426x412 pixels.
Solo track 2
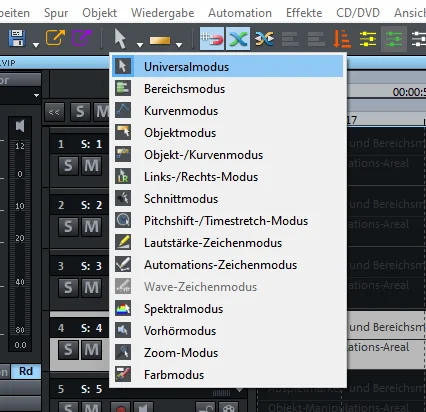[68, 227]
